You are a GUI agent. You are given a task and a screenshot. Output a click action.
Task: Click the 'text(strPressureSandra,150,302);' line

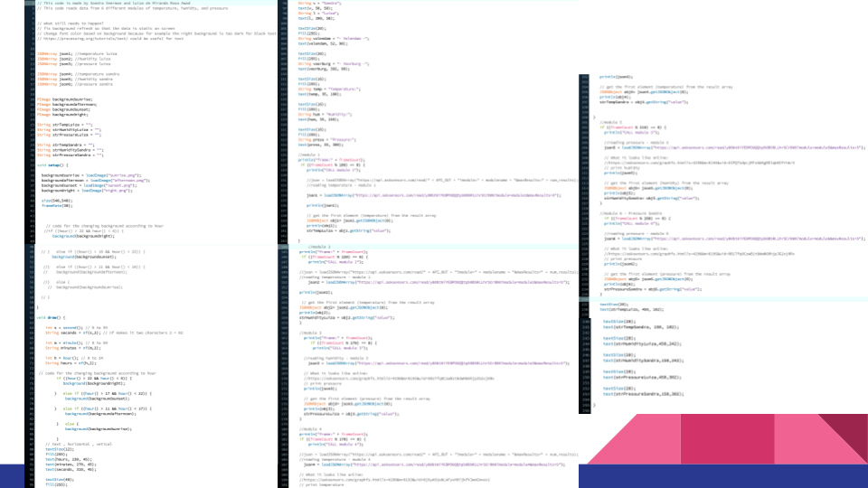point(643,395)
